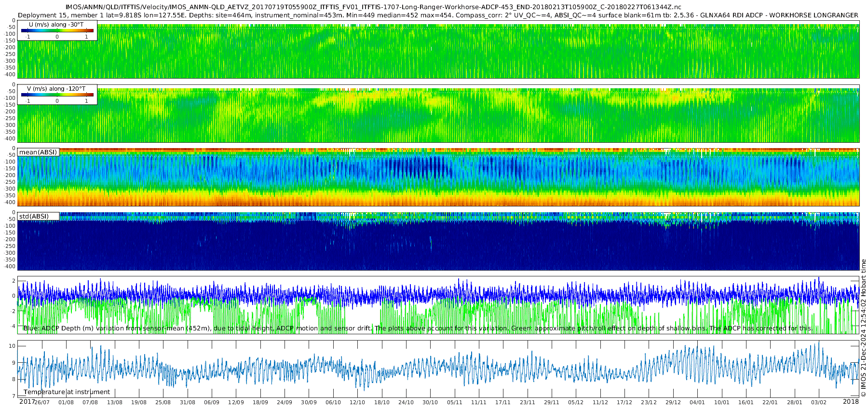This screenshot has height=410, width=868.
Task: Click the '28/01' date tick label
Action: 795,403
